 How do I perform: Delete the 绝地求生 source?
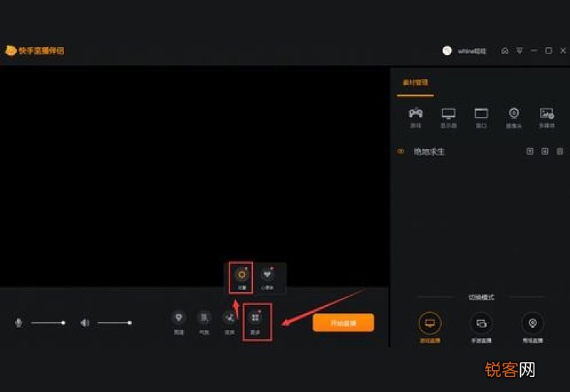click(x=560, y=151)
